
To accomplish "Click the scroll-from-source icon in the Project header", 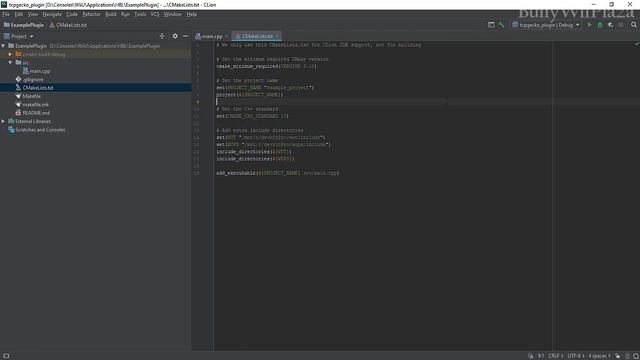I will (162, 36).
